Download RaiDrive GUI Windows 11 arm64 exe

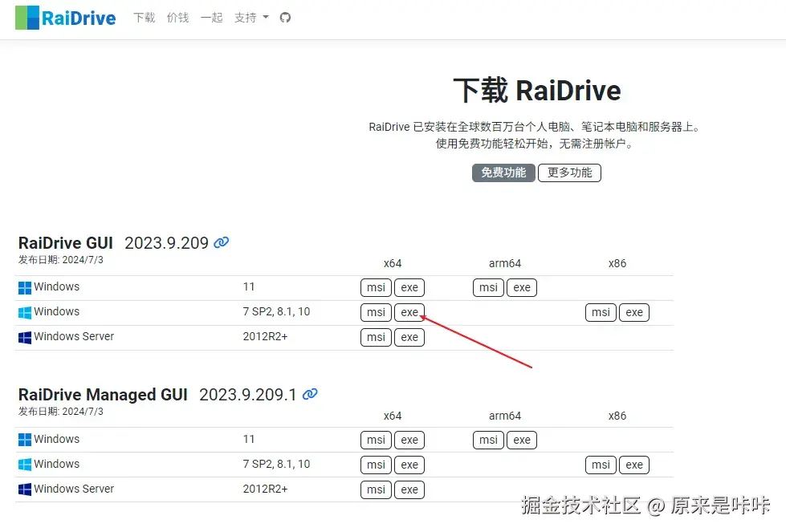pyautogui.click(x=522, y=287)
